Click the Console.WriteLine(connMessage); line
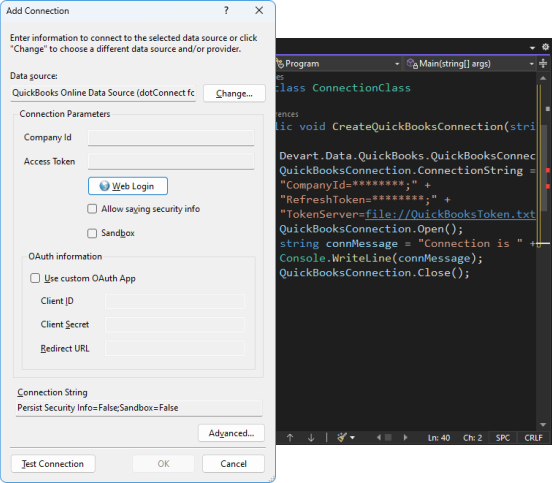This screenshot has height=483, width=552. tap(381, 258)
